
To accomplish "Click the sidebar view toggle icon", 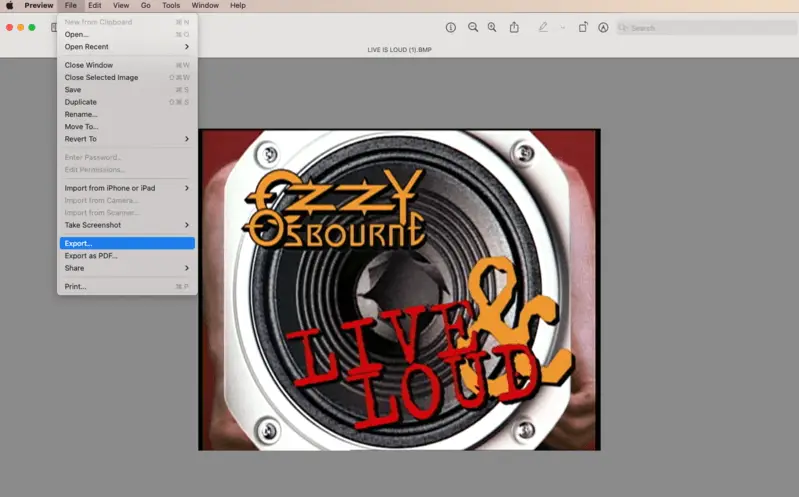I will pos(54,28).
